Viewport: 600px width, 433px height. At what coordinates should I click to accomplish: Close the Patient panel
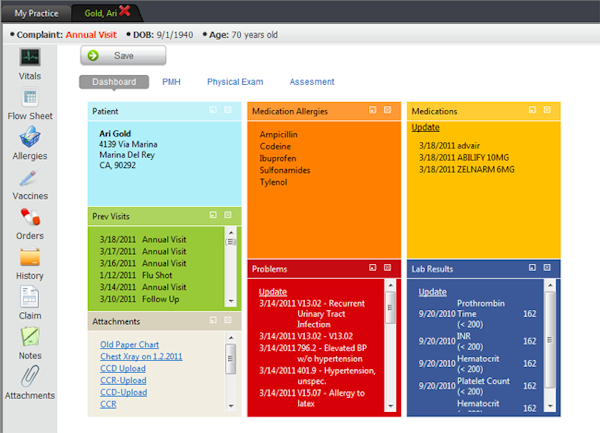point(228,110)
